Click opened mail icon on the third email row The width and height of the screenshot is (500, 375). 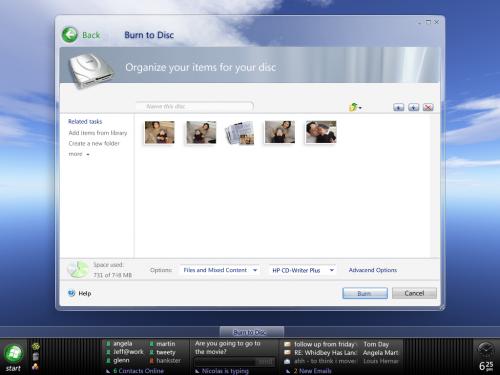click(x=287, y=361)
